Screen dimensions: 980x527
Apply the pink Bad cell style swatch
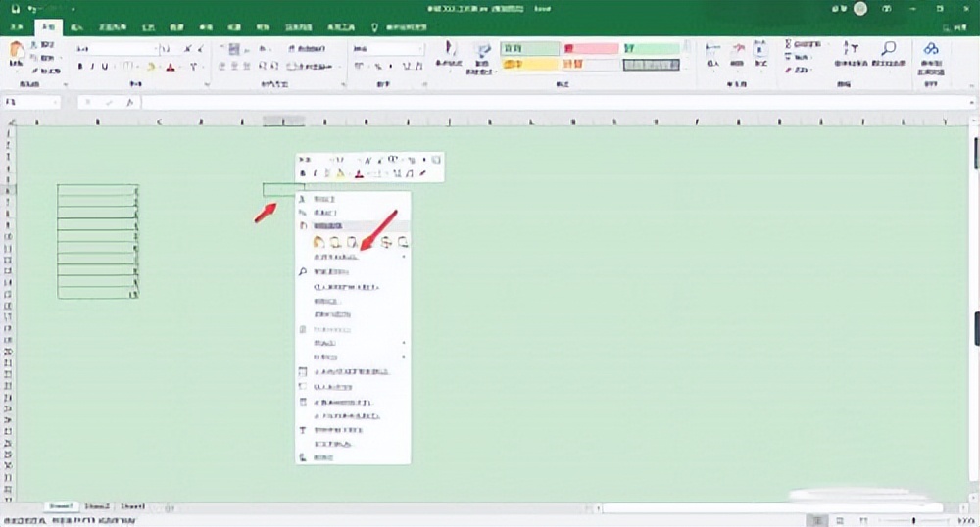click(x=590, y=49)
